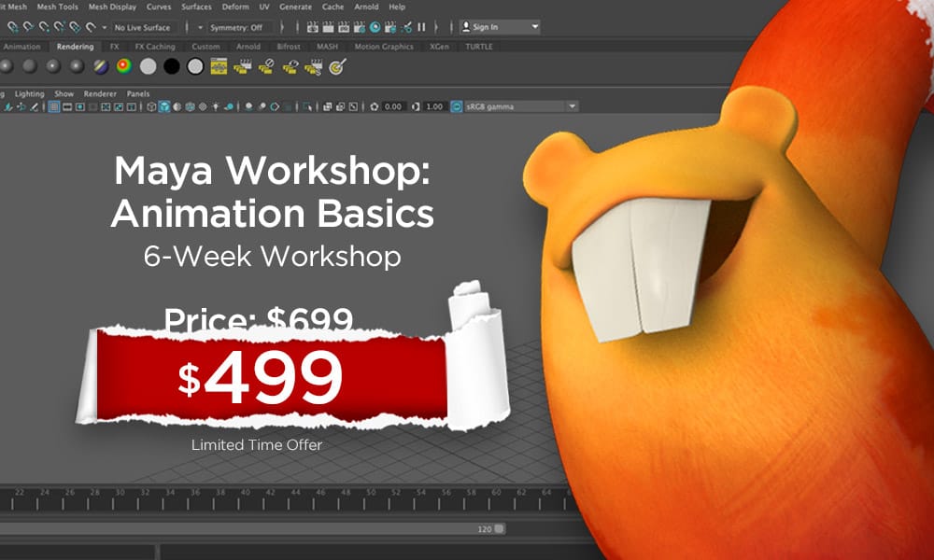Viewport: 934px width, 560px height.
Task: Open the Mesh Tools menu
Action: coord(57,7)
